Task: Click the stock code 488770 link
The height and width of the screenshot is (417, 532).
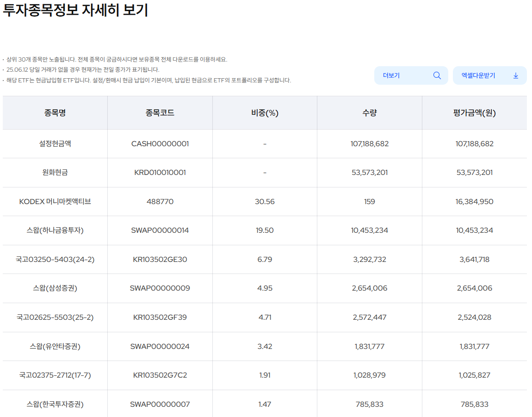Action: click(x=159, y=201)
